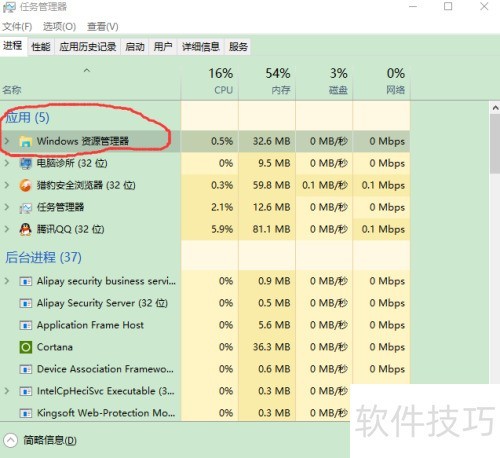
Task: Select the 后台进程 (37) group header
Action: pos(43,257)
